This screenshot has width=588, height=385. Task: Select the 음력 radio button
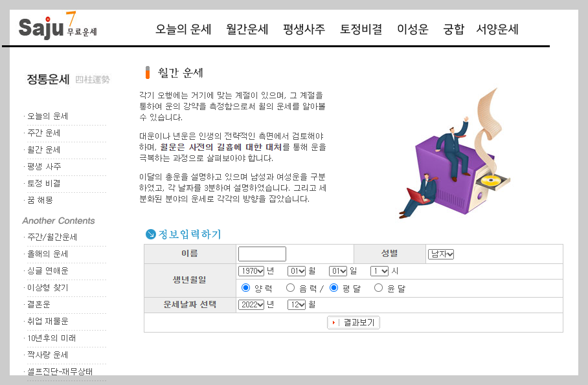[x=290, y=287]
